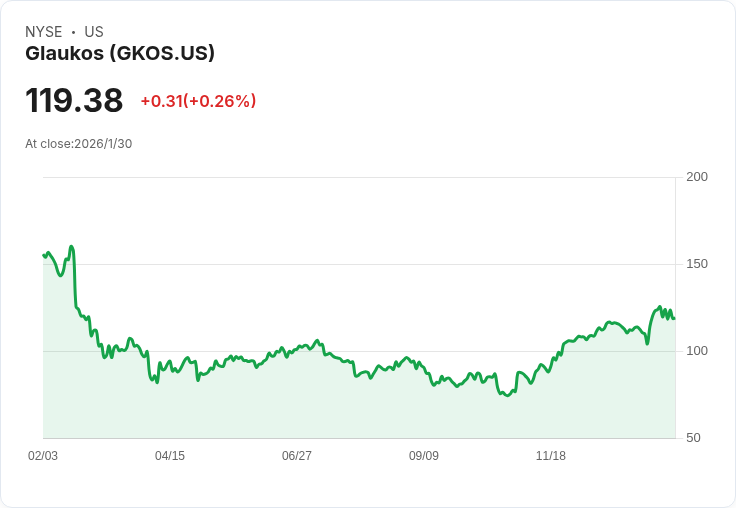Click the Glaukos (GKOS.US) stock title
Viewport: 736px width, 508px height.
coord(119,54)
